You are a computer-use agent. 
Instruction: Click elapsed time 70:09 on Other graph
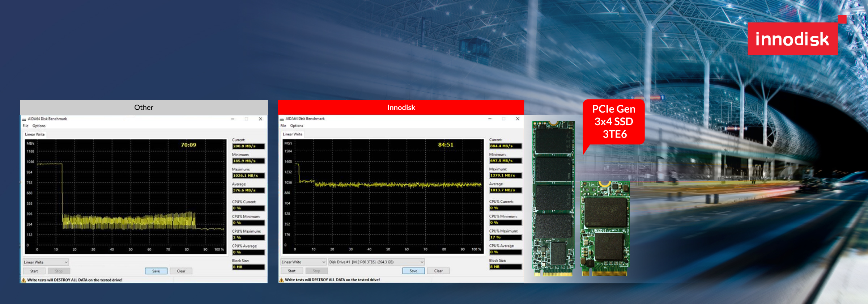188,145
